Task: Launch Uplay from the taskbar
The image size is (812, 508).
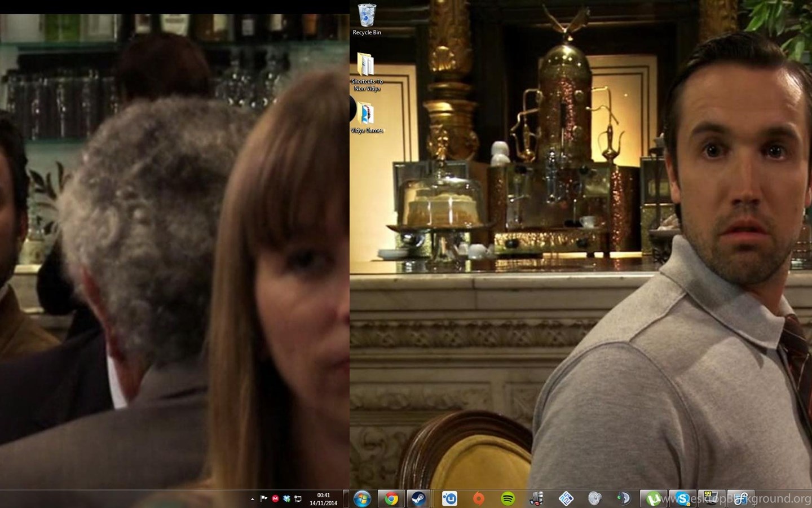Action: pyautogui.click(x=449, y=499)
